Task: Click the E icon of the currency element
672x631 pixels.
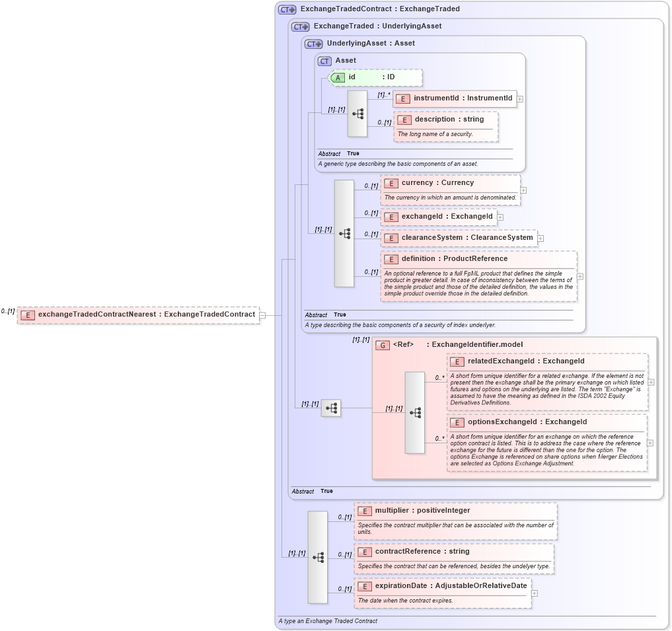Action: [390, 183]
